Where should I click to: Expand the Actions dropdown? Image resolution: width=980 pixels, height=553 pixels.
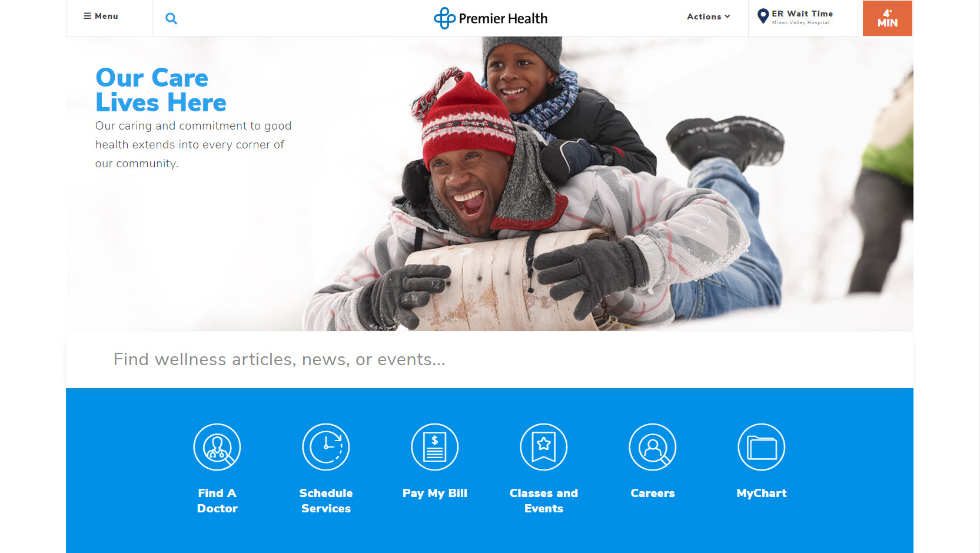708,16
